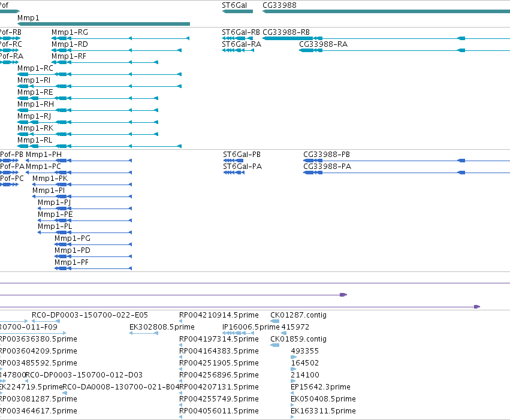The width and height of the screenshot is (510, 420).
Task: Click the ST6Gal gene label at top
Action: click(x=234, y=5)
